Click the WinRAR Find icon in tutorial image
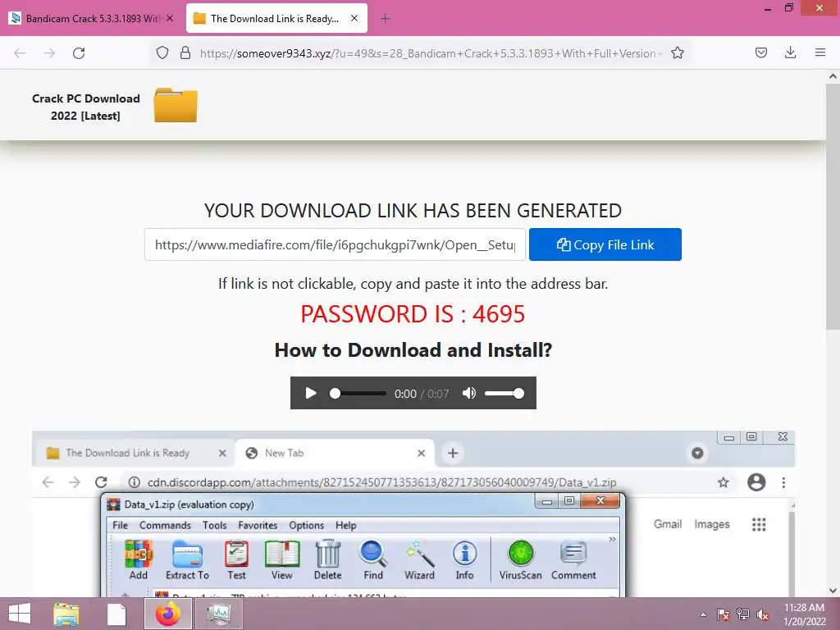840x630 pixels. (373, 560)
